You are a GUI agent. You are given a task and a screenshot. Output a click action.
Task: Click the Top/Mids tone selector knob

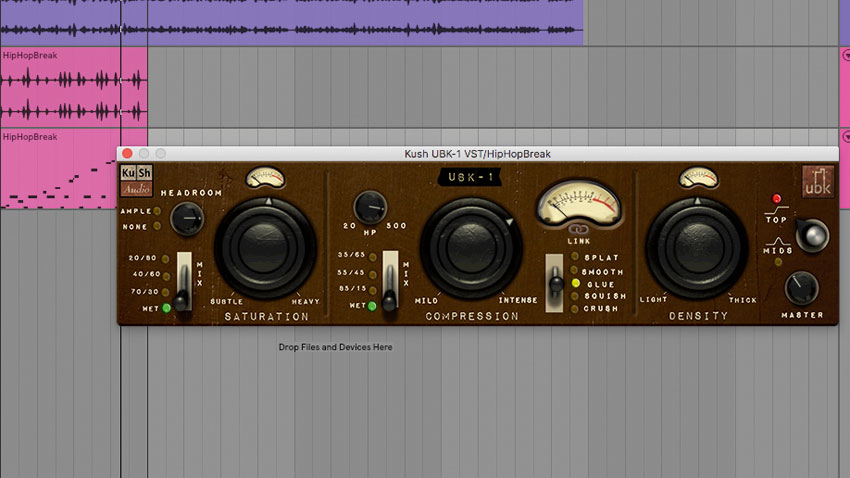coord(813,235)
